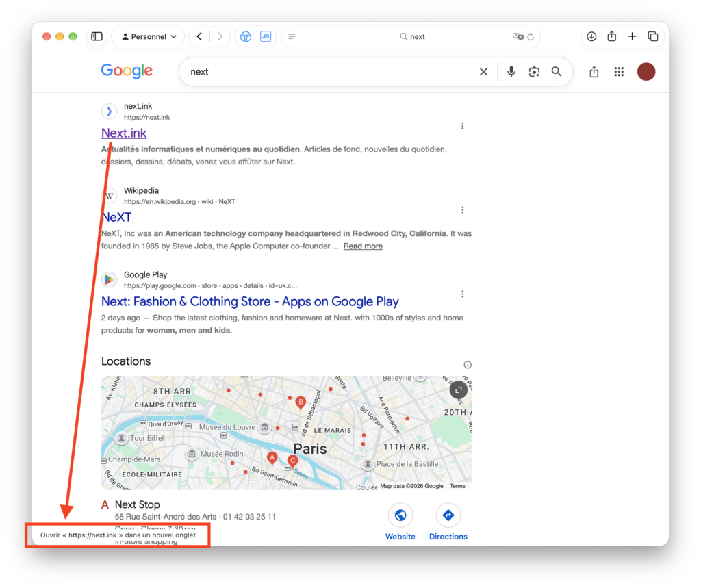Click the Google search field containing next

(x=331, y=72)
